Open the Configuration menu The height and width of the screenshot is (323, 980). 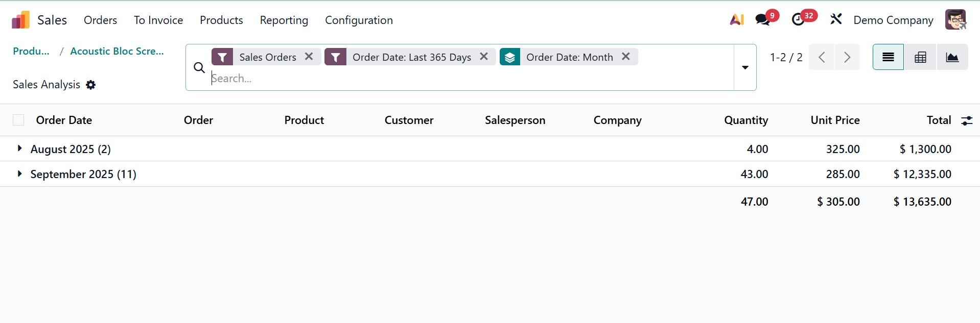(359, 20)
